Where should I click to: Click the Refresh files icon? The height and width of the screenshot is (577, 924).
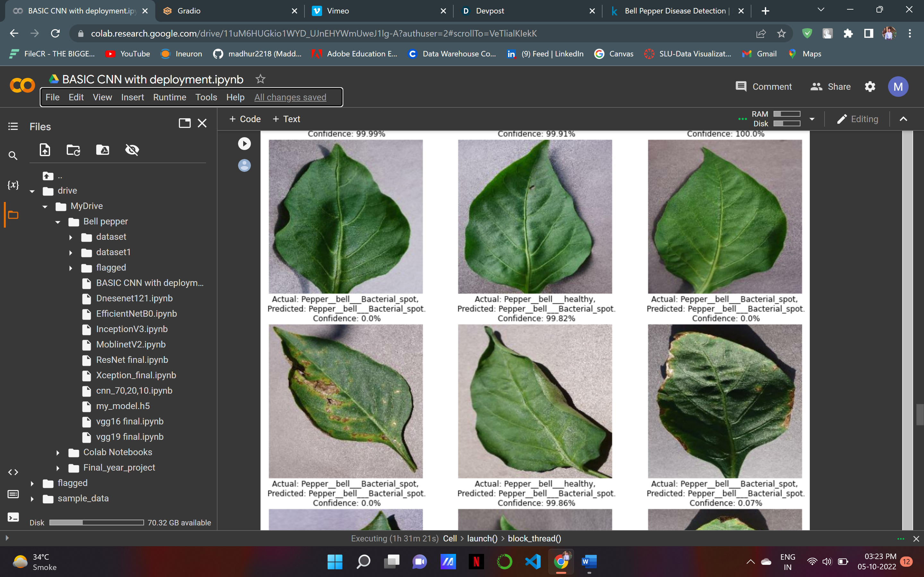[x=73, y=150]
